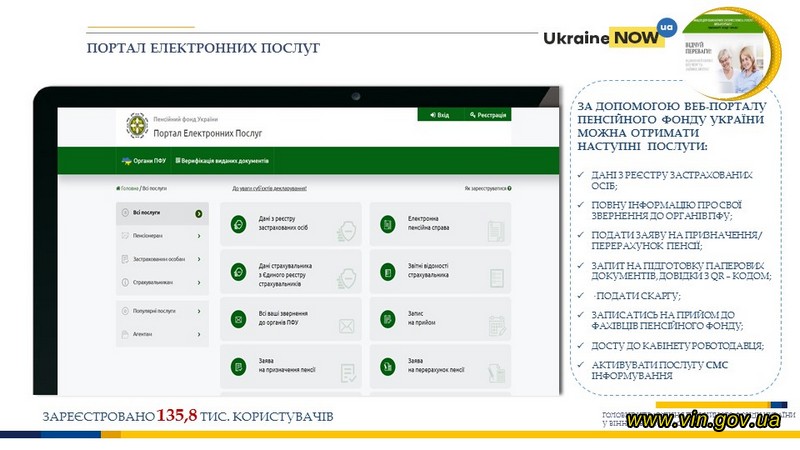Click the green icon on 'Заява на призначення пенсії'
800x450 pixels.
coord(238,366)
